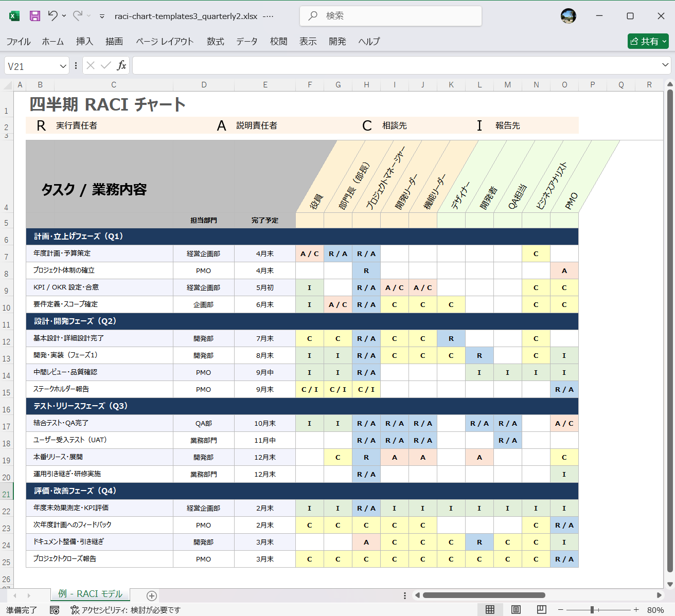Click the 担当部門 column header cell
675x616 pixels.
click(204, 220)
